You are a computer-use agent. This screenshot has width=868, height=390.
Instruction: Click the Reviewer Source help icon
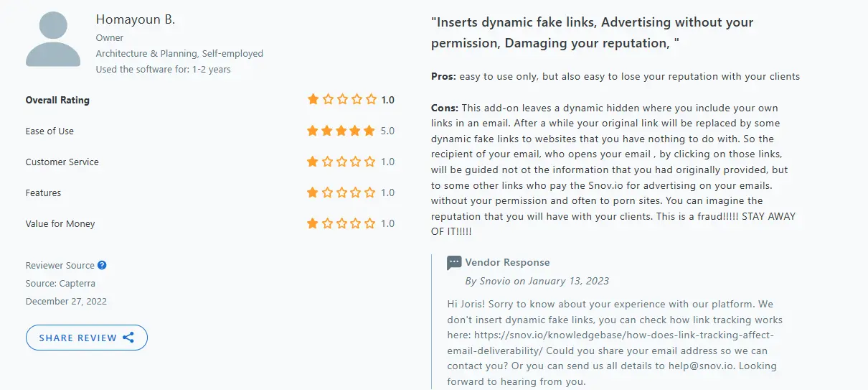click(x=102, y=266)
